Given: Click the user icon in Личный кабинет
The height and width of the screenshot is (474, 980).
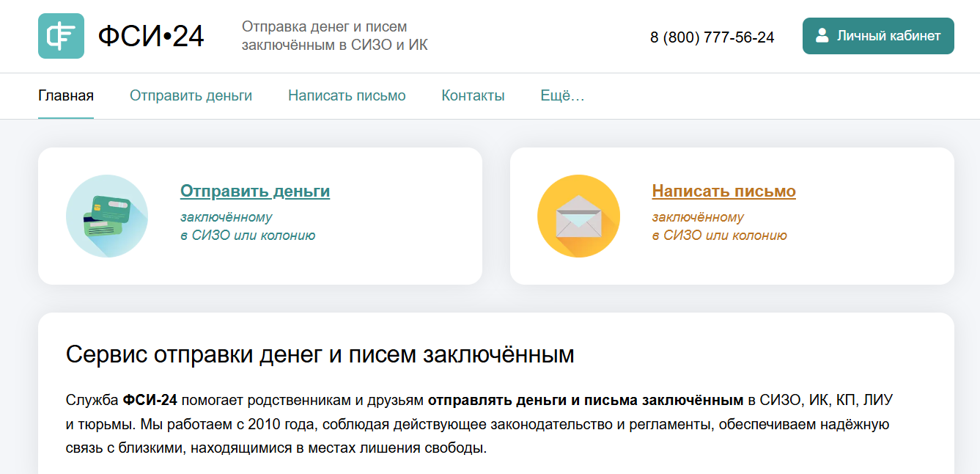Looking at the screenshot, I should 822,35.
